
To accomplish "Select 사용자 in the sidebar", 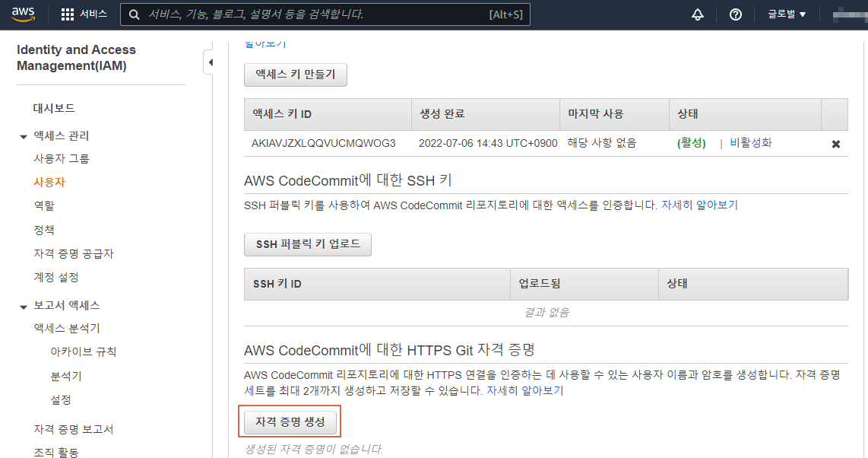I will point(49,182).
